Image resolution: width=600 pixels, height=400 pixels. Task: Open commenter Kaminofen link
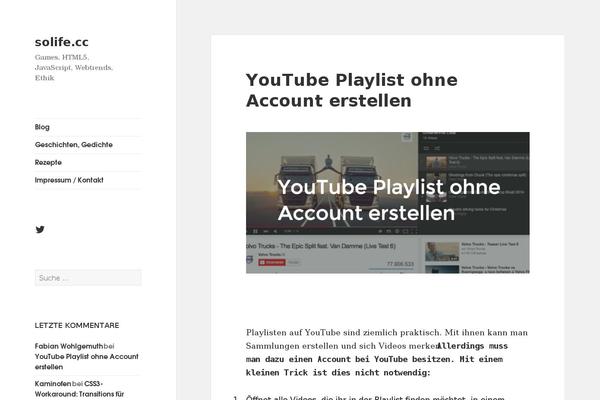point(53,384)
